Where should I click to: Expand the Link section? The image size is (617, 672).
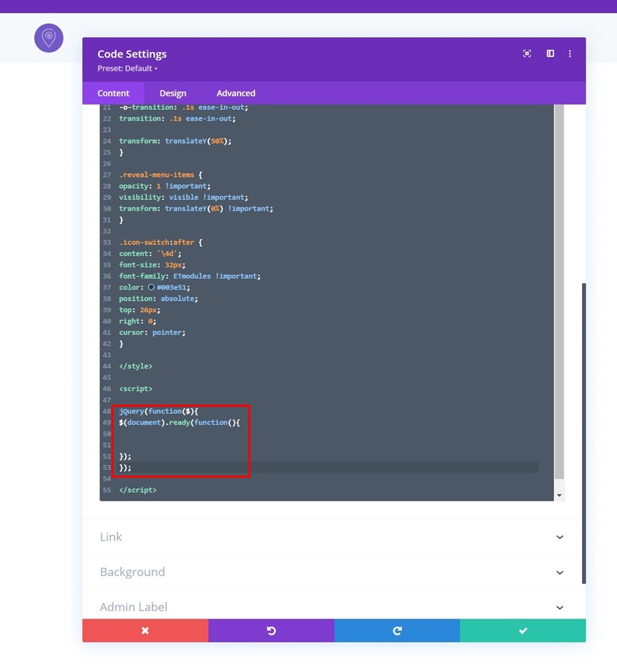(332, 537)
